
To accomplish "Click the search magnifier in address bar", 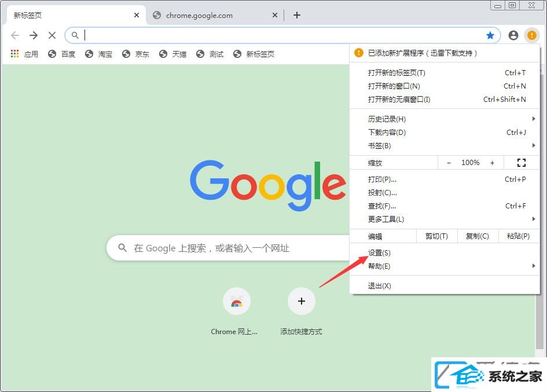I will click(x=75, y=35).
